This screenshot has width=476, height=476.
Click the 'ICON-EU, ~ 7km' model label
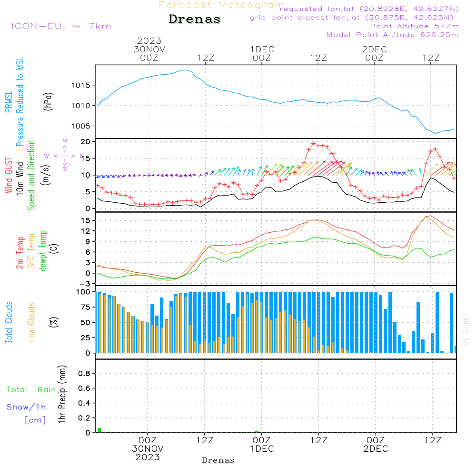(x=61, y=26)
